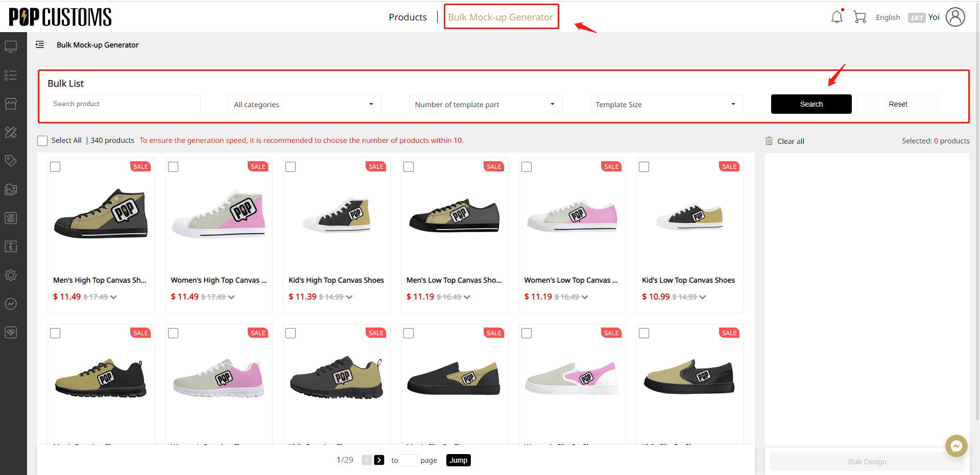Click the user profile avatar icon
The height and width of the screenshot is (475, 980).
(x=955, y=17)
